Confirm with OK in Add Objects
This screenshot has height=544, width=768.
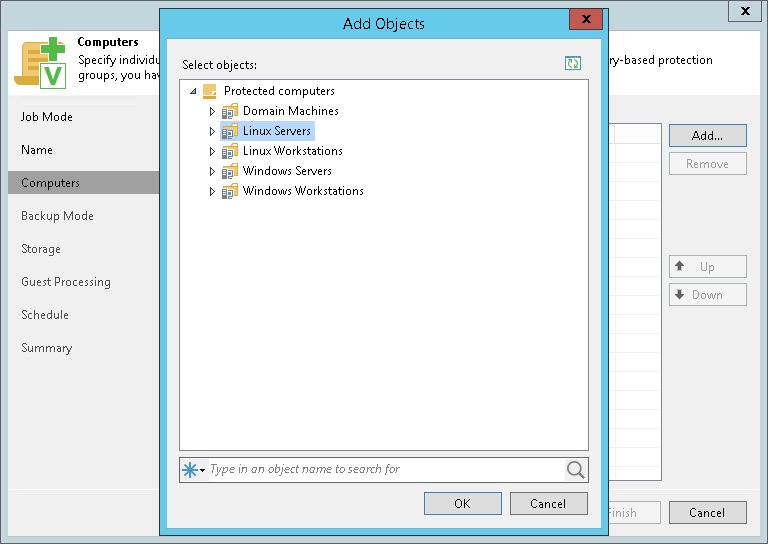pyautogui.click(x=462, y=504)
